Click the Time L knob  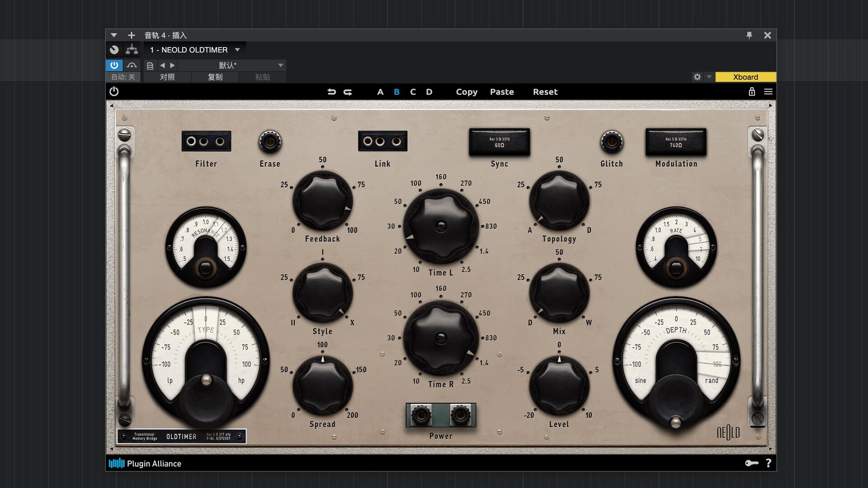[441, 226]
